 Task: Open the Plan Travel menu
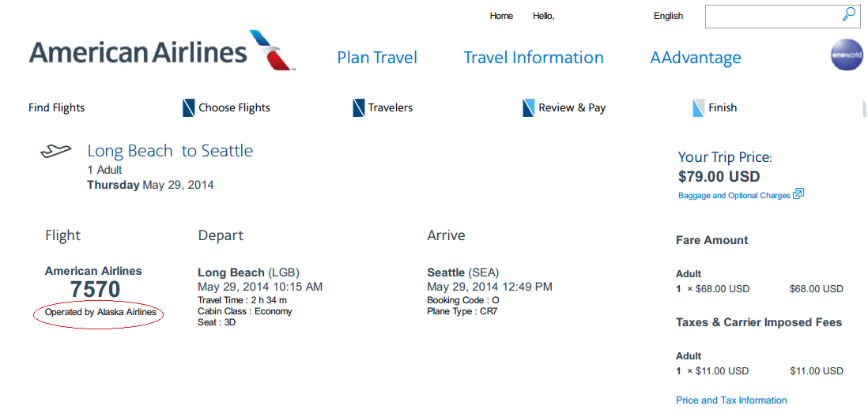[x=377, y=58]
